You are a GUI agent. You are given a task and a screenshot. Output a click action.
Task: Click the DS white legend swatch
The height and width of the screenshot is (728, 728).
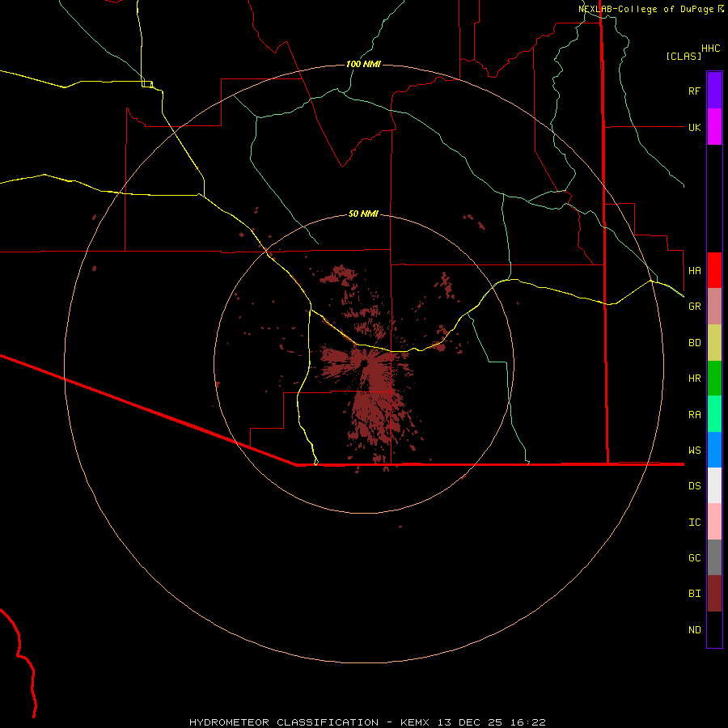click(714, 485)
